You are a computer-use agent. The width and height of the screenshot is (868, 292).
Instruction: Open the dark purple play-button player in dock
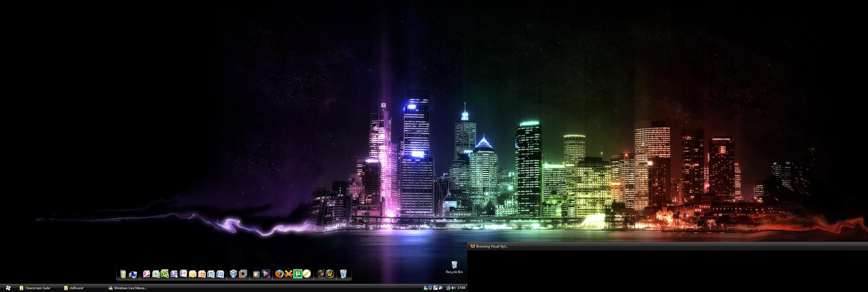[266, 274]
